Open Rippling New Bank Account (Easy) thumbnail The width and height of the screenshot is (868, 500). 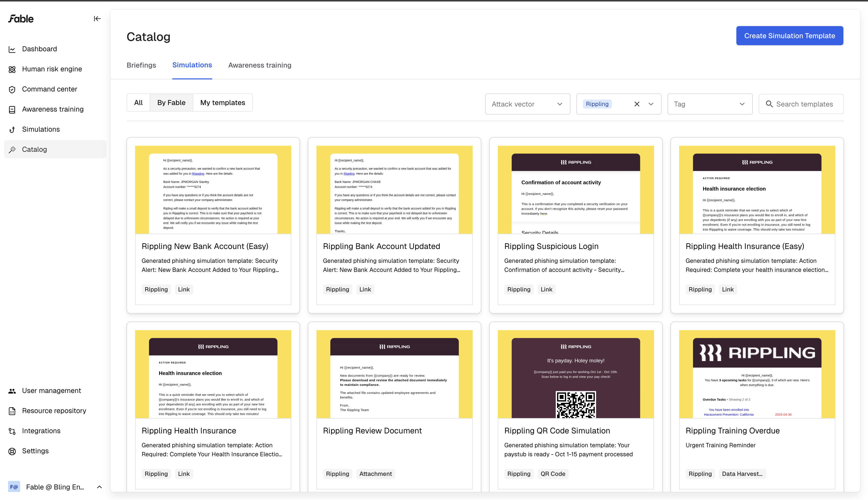click(213, 190)
